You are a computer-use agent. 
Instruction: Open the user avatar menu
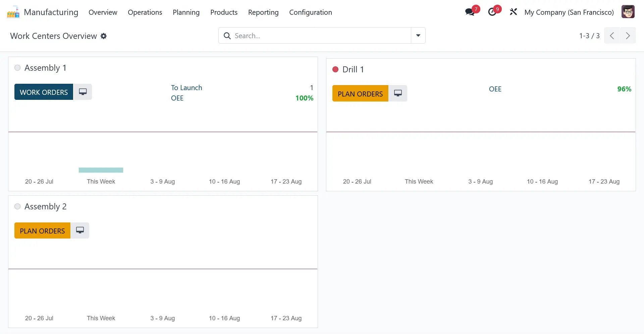click(x=628, y=12)
